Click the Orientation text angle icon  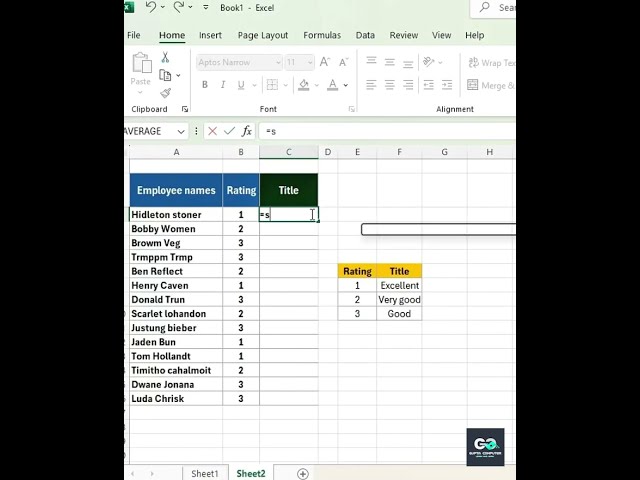tap(429, 62)
